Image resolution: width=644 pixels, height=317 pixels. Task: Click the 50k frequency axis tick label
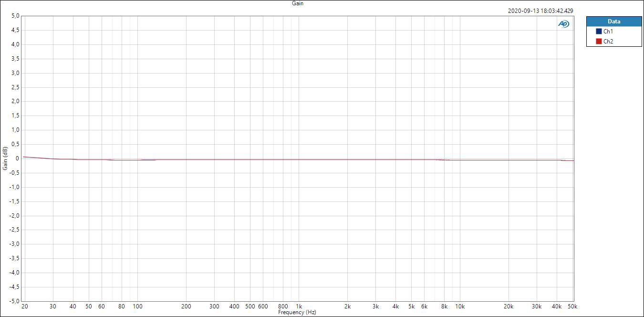tap(573, 306)
